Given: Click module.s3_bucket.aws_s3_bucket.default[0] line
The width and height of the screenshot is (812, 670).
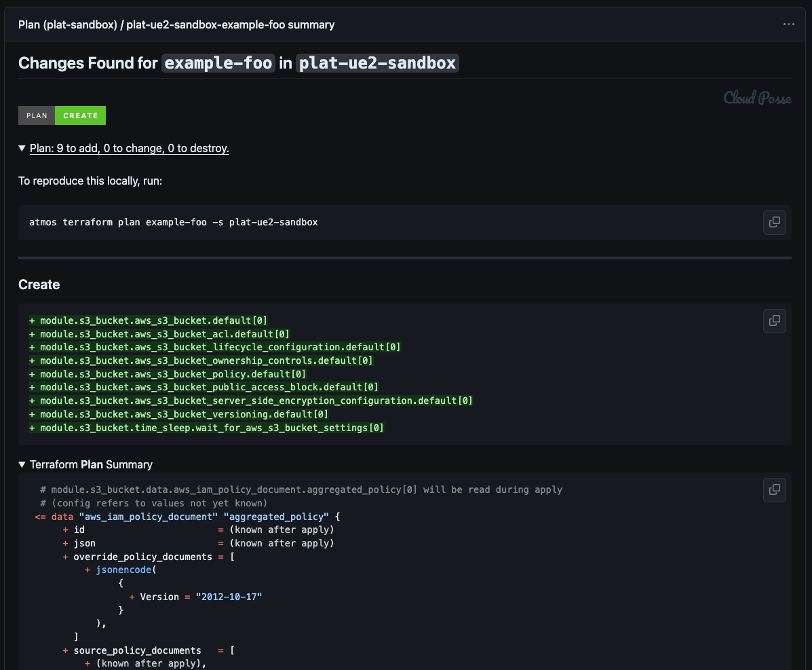Looking at the screenshot, I should tap(148, 321).
